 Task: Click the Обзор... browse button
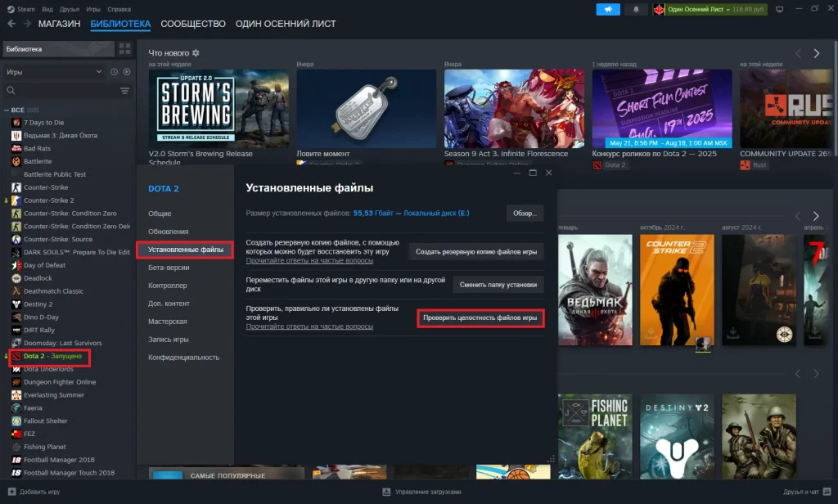525,214
